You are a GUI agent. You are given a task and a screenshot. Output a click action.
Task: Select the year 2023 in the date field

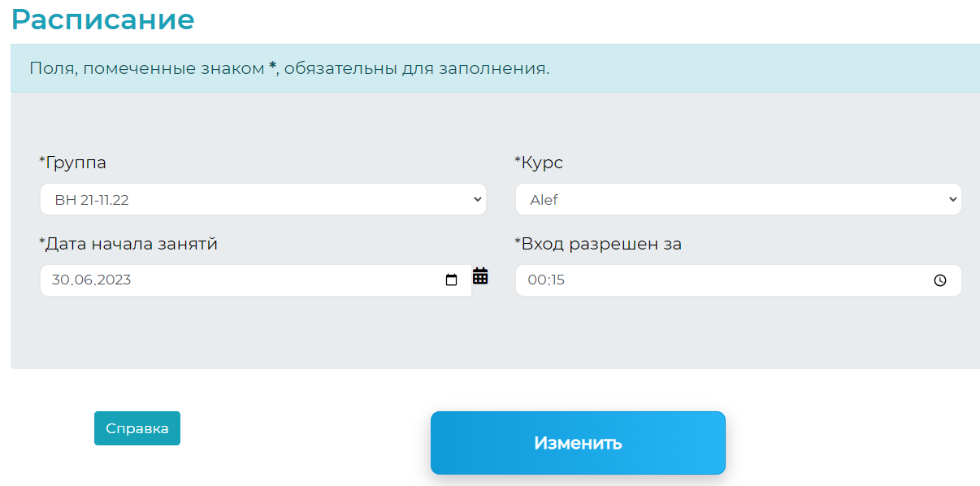coord(112,280)
